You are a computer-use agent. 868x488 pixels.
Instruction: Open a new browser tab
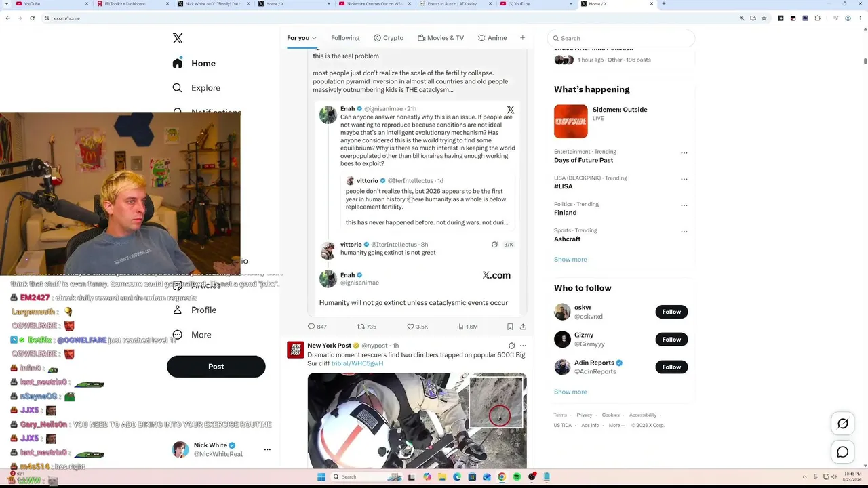[663, 4]
